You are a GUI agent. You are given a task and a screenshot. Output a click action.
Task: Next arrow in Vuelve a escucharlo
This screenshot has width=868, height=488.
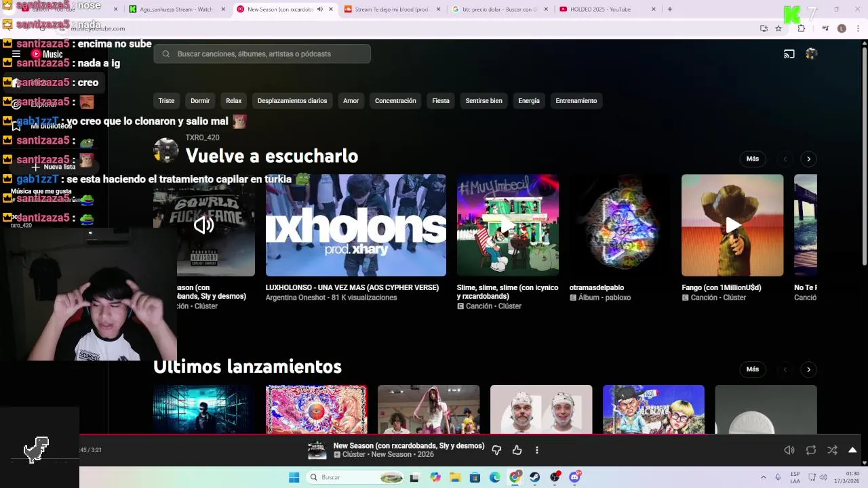coord(808,159)
